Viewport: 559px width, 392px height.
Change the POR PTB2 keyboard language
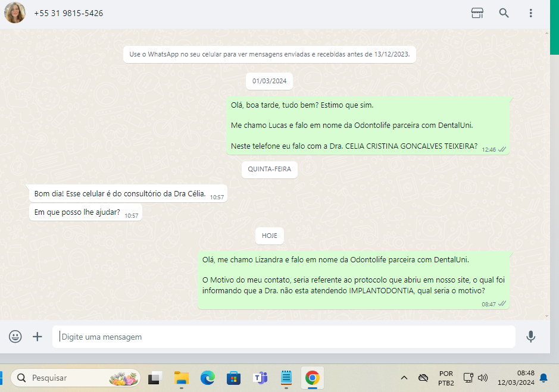click(x=446, y=378)
